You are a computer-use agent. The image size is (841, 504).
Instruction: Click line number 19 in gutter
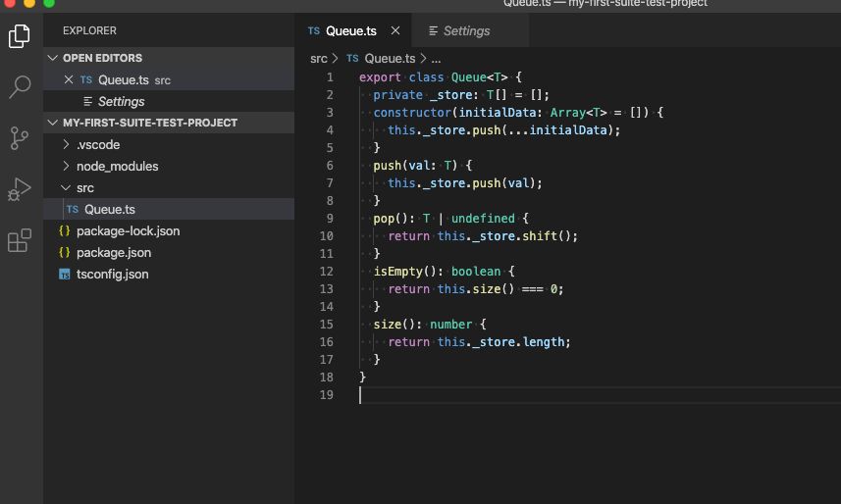[x=326, y=394]
